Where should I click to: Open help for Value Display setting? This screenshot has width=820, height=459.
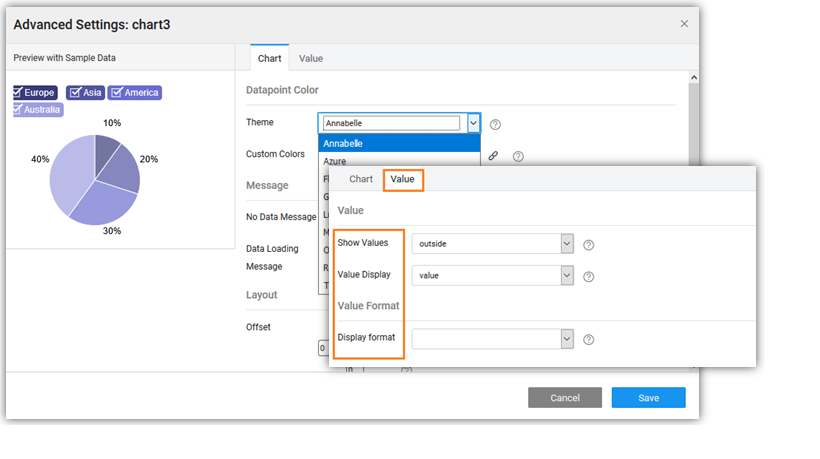[x=589, y=276]
